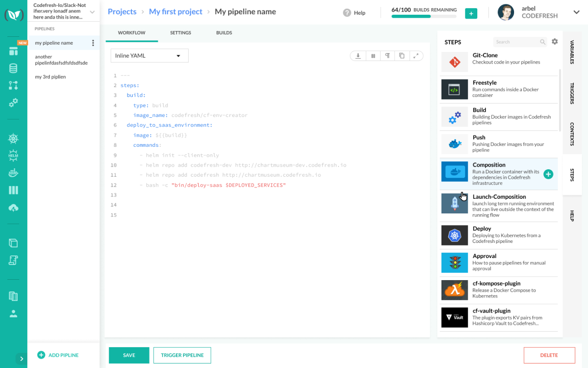Click the arbel user avatar
Image resolution: width=588 pixels, height=368 pixels.
click(506, 13)
